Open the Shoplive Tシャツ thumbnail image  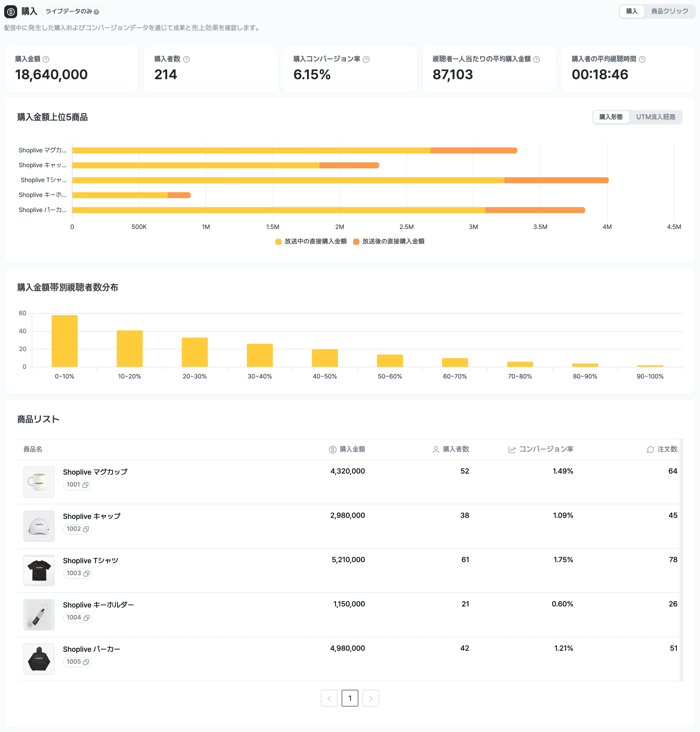(x=39, y=570)
